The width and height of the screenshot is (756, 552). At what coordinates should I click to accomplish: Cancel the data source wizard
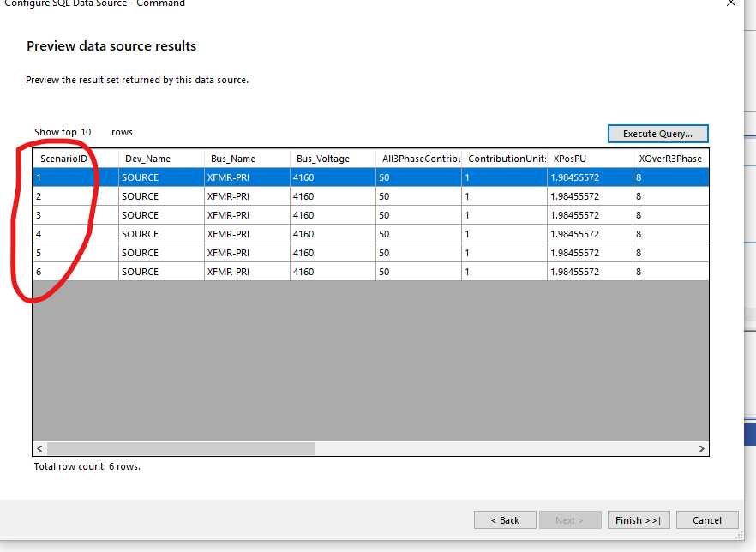pos(707,520)
